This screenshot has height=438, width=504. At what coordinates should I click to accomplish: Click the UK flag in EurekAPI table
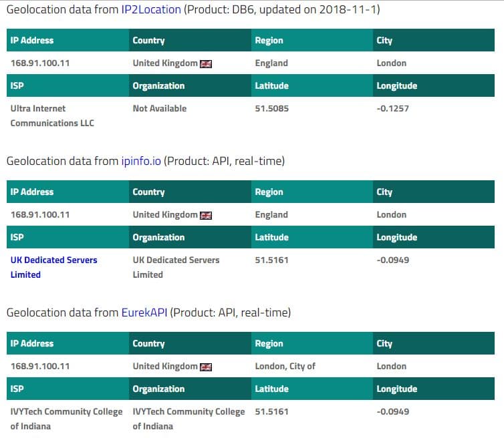[x=206, y=367]
